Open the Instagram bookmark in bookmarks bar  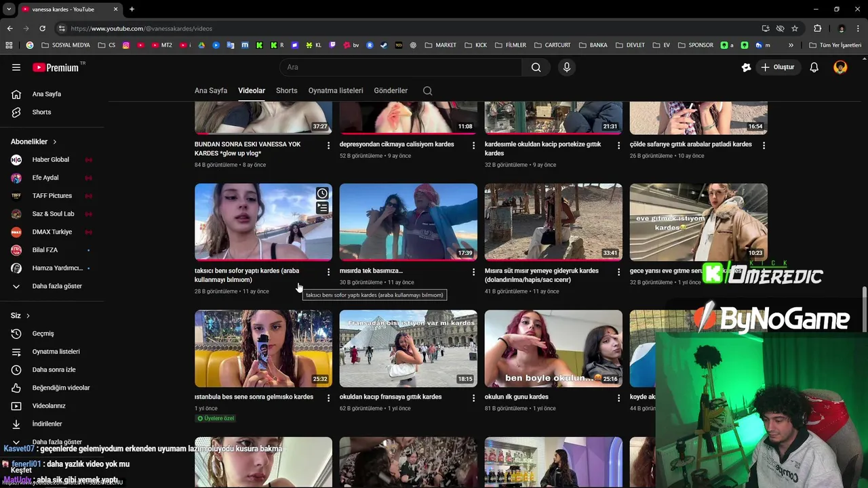tap(125, 45)
